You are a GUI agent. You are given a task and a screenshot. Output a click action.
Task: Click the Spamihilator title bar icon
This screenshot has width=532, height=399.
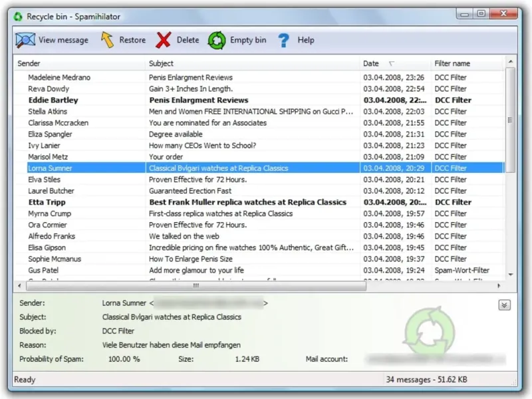tap(18, 16)
